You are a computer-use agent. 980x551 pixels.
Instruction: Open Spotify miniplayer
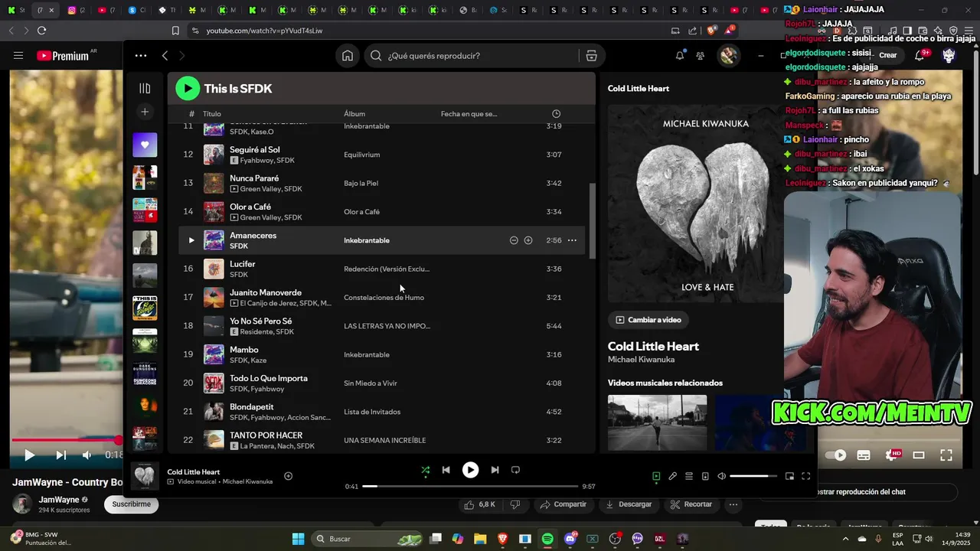pos(789,476)
